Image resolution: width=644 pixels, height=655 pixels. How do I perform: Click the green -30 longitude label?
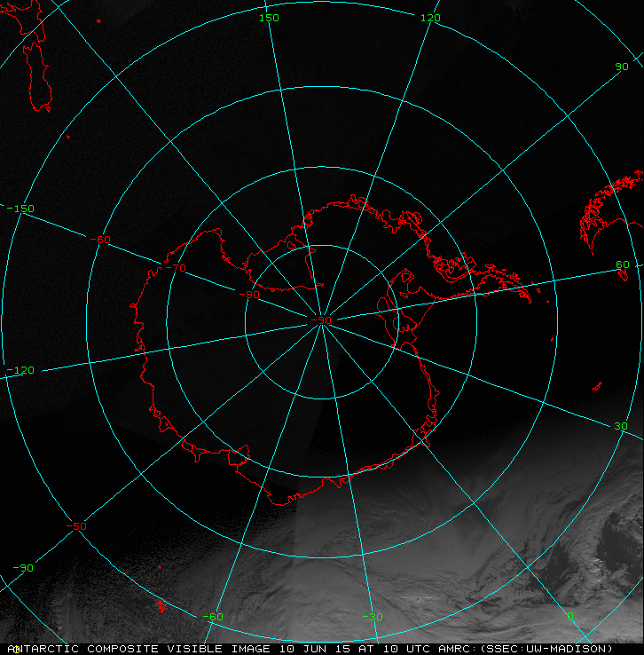point(373,617)
